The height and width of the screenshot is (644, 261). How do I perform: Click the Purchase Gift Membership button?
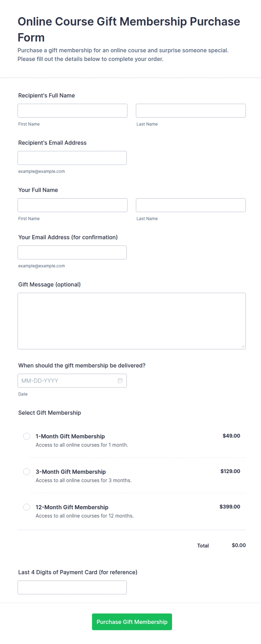point(132,622)
